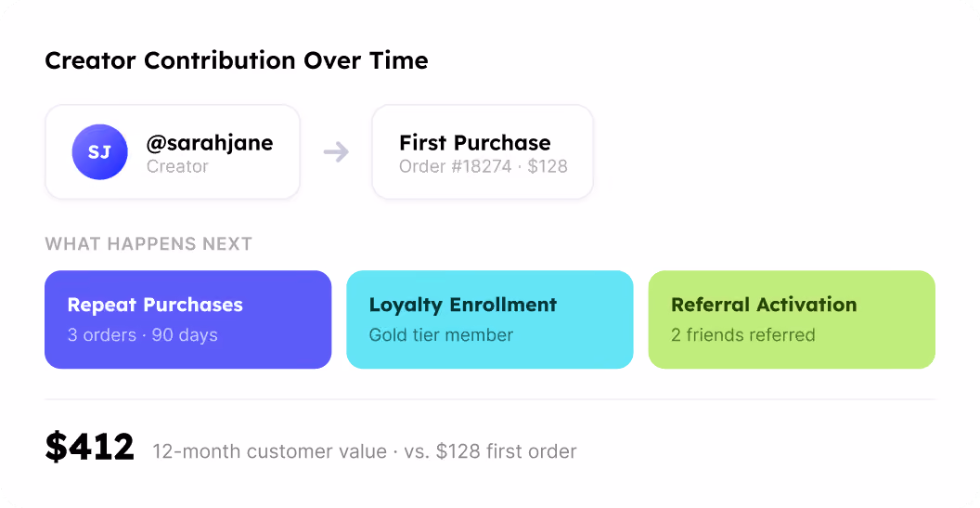Viewport: 980px width, 508px height.
Task: Click the SJ avatar circle
Action: [x=100, y=152]
